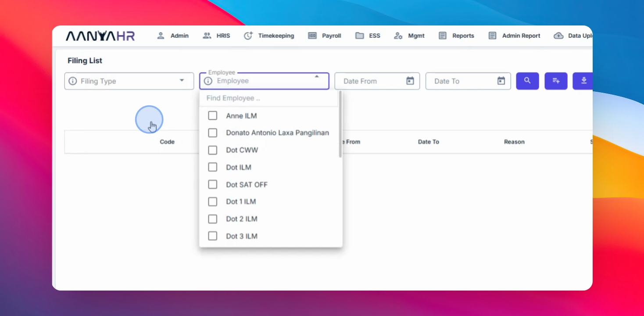Click the ESS folder icon
The height and width of the screenshot is (316, 644).
coord(360,36)
